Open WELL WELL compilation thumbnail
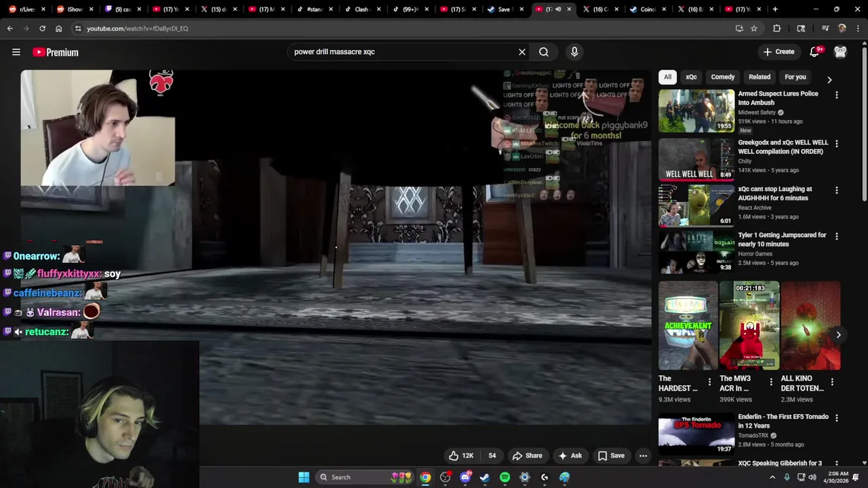The image size is (868, 488). 696,159
